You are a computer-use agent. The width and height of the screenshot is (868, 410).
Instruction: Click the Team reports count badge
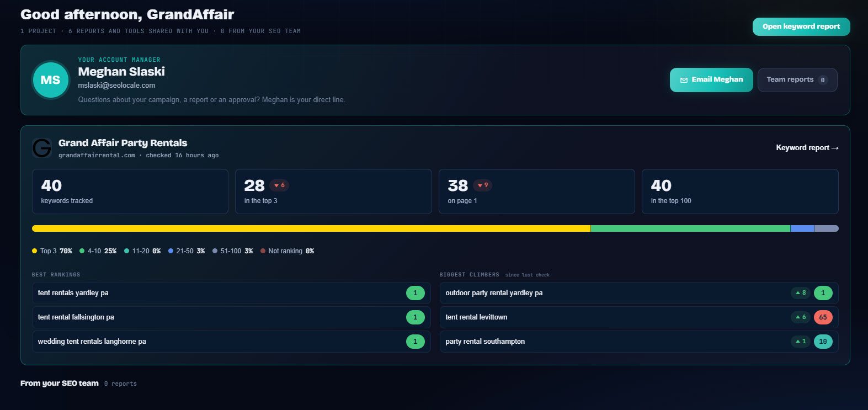[823, 80]
